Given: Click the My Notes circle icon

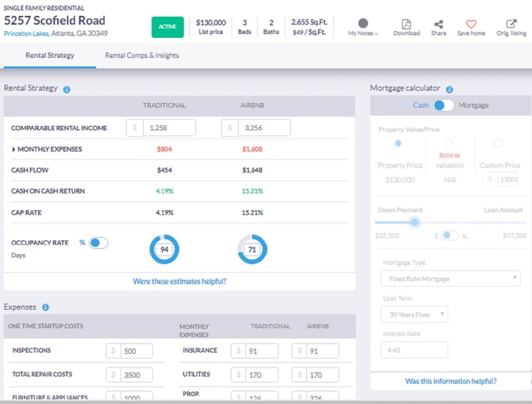Looking at the screenshot, I should 363,24.
